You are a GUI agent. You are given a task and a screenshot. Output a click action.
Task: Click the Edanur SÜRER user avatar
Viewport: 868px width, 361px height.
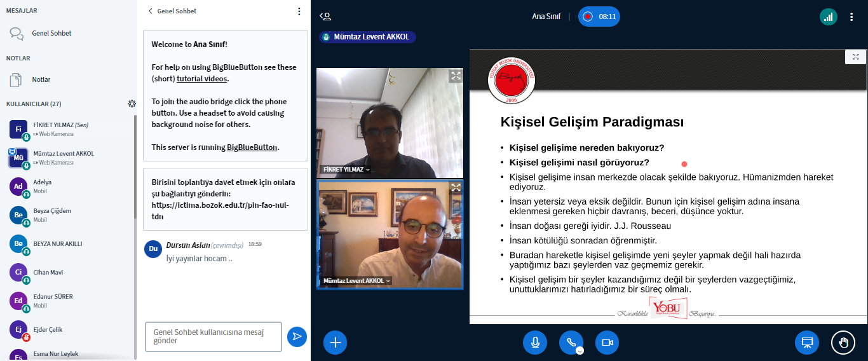tap(19, 301)
